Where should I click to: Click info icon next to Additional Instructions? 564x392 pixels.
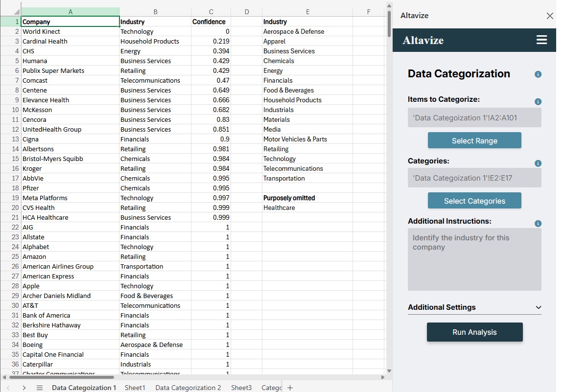[538, 224]
